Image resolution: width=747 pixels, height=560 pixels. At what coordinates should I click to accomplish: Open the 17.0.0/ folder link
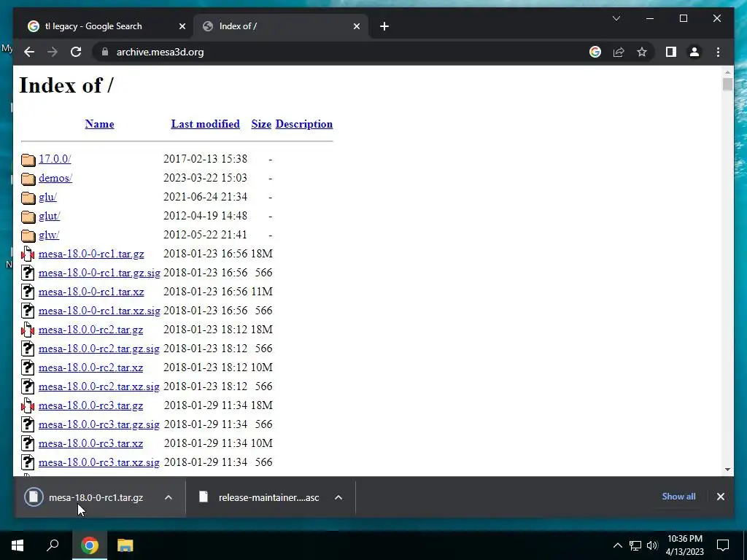tap(55, 159)
